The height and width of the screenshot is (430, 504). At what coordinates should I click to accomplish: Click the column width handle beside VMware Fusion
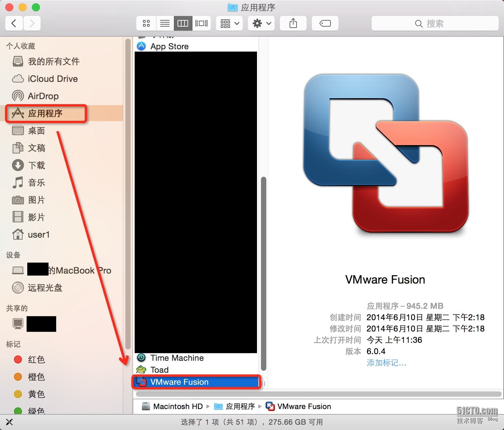click(x=263, y=384)
